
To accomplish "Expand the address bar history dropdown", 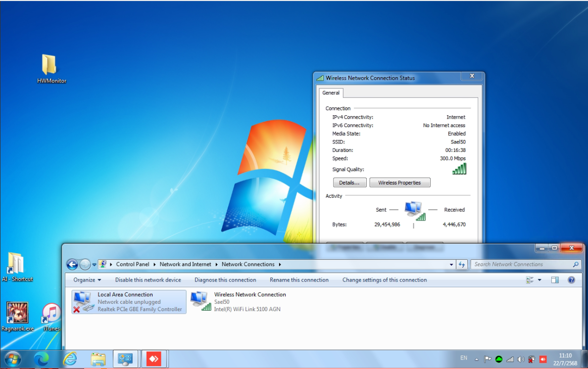I will (x=451, y=265).
